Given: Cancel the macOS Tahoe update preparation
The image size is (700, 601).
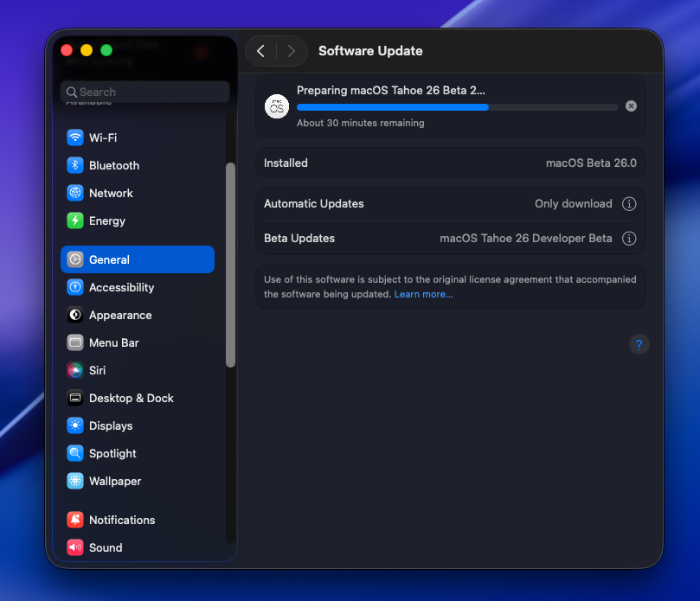Looking at the screenshot, I should coord(631,105).
